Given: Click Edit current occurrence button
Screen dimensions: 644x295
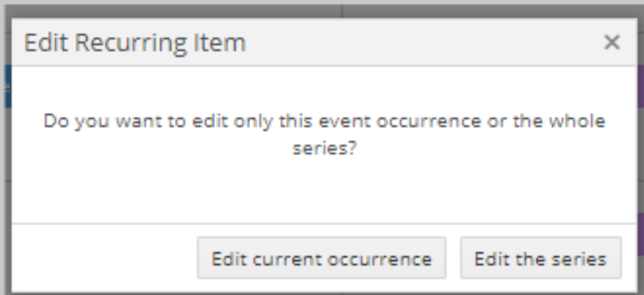Looking at the screenshot, I should pyautogui.click(x=321, y=258).
